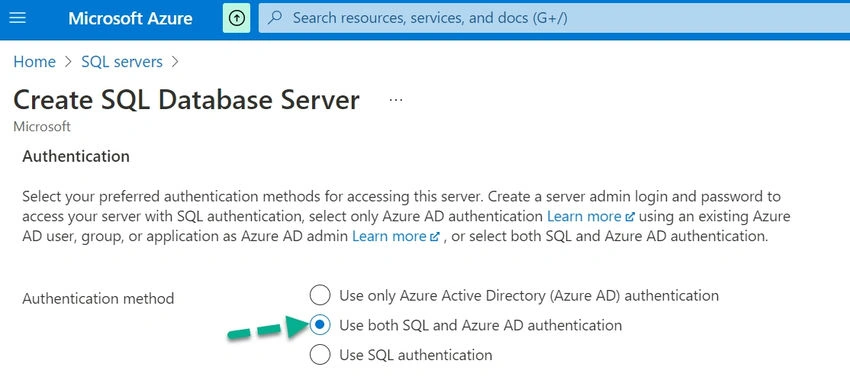
Task: Open first Learn more link about Azure AD authentication
Action: tap(590, 216)
